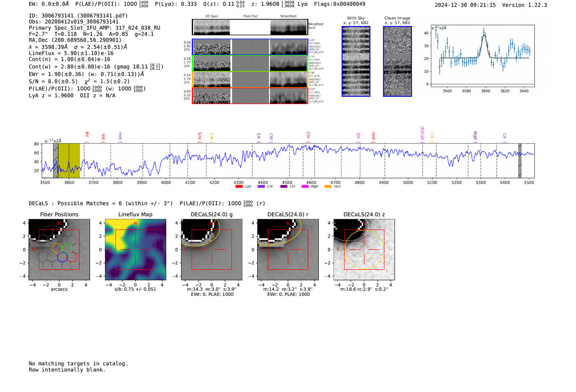576x392 pixels.
Task: Select the SiIV line marker label
Action: [200, 135]
